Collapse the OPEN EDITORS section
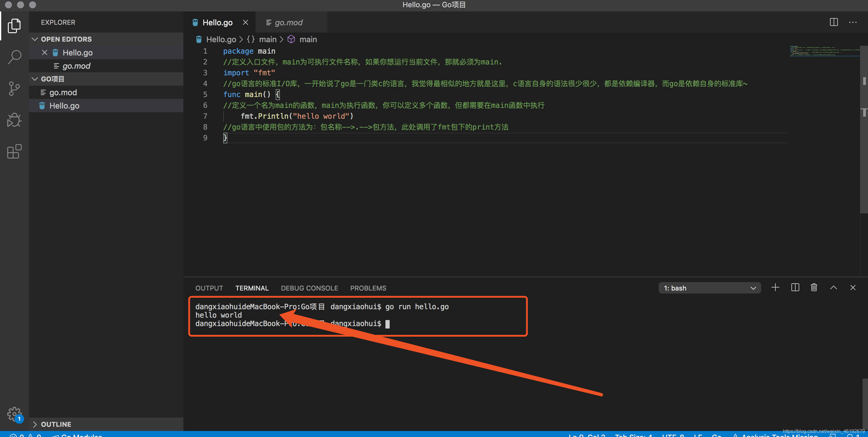868x437 pixels. click(35, 39)
